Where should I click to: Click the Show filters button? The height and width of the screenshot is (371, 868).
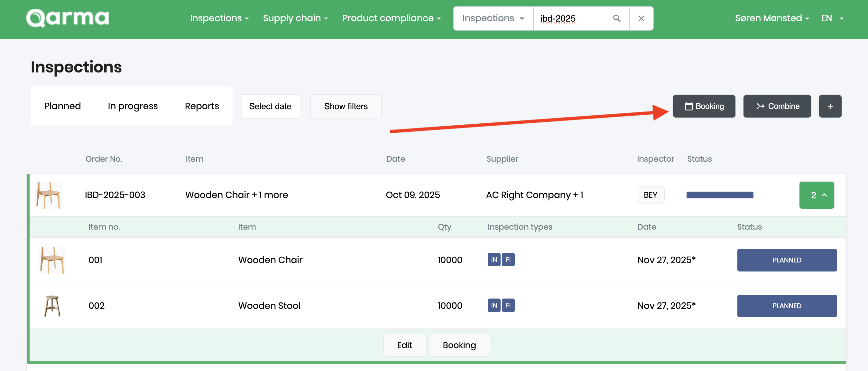346,106
